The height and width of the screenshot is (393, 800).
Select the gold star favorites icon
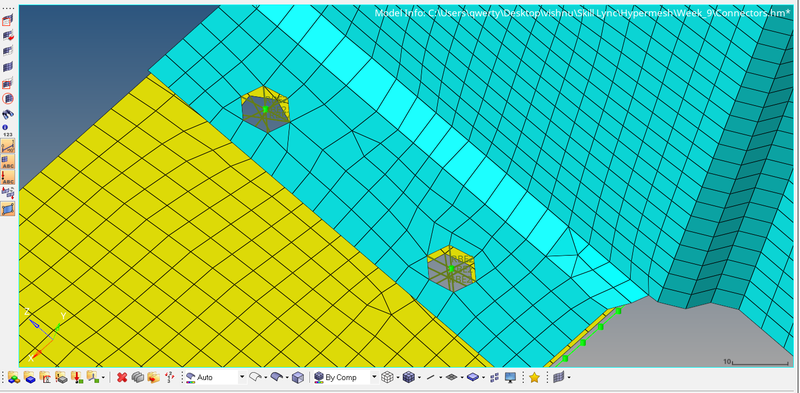click(534, 378)
